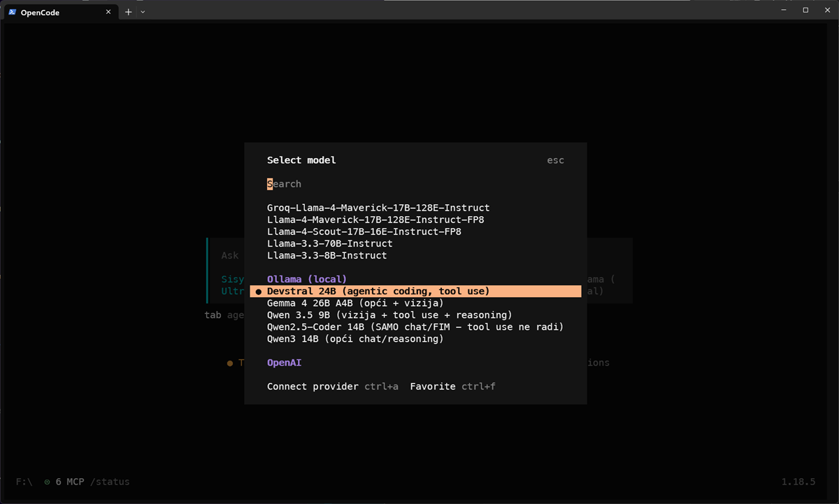Select Groq-Llama-4-Maverick-17B-128E-Instruct model
Image resolution: width=839 pixels, height=504 pixels.
[378, 208]
